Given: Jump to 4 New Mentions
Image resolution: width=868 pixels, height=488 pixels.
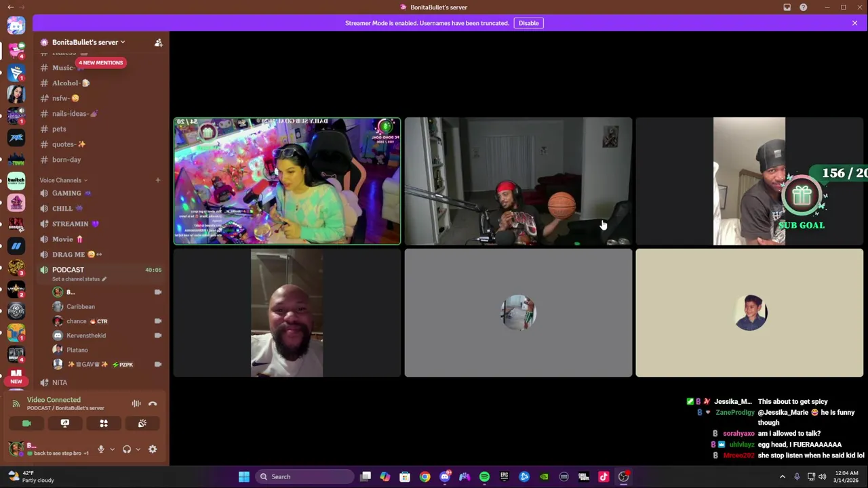Looking at the screenshot, I should point(100,62).
